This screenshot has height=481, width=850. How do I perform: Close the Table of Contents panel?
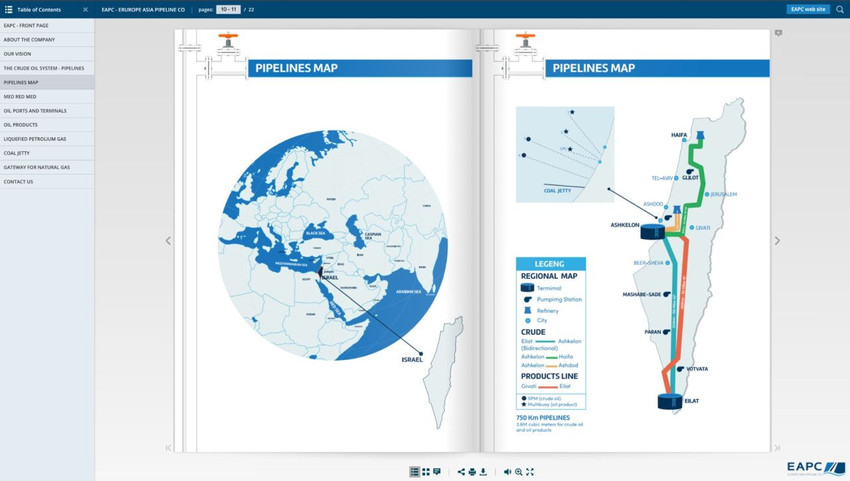pyautogui.click(x=85, y=9)
